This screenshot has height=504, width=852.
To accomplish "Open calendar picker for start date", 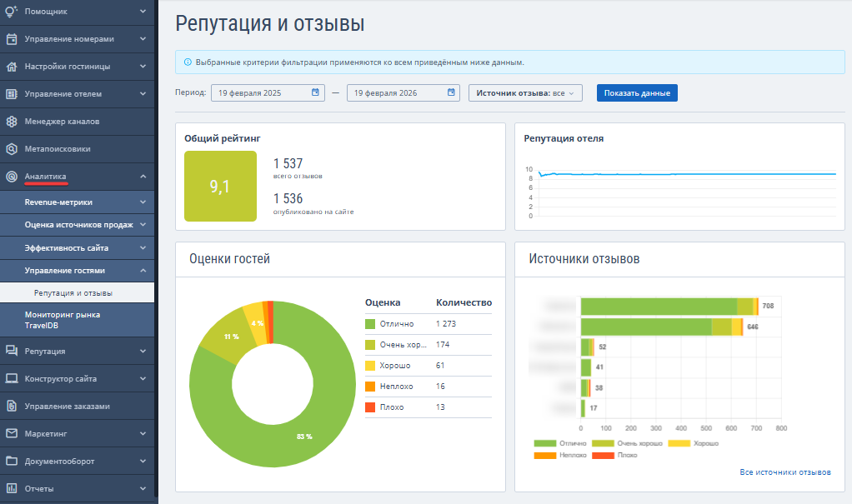I will (316, 92).
